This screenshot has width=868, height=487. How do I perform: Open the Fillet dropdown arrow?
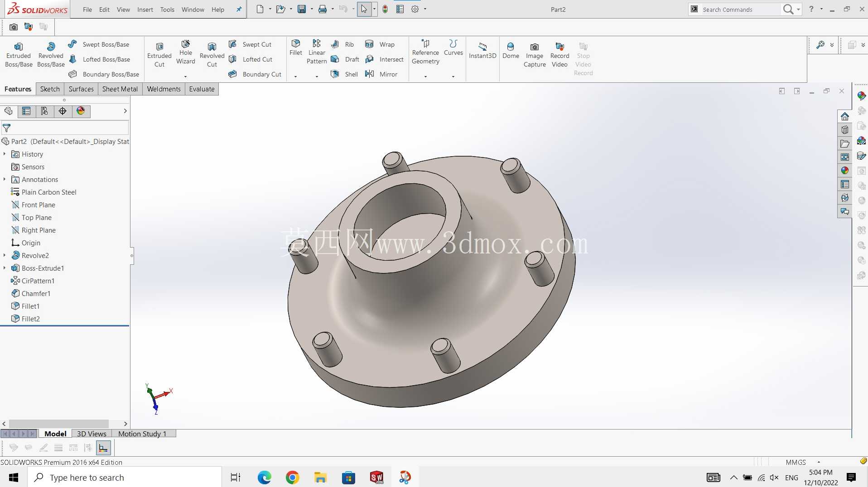pos(295,76)
